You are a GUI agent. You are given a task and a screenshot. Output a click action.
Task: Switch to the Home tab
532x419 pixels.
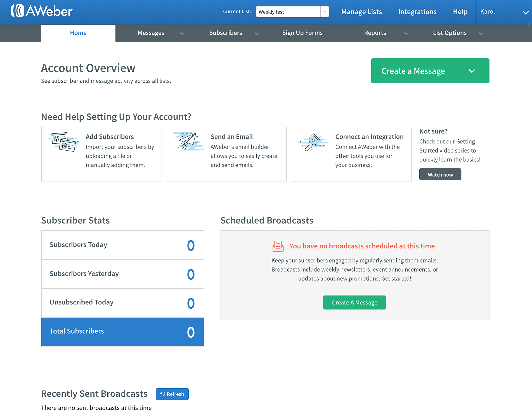point(78,33)
